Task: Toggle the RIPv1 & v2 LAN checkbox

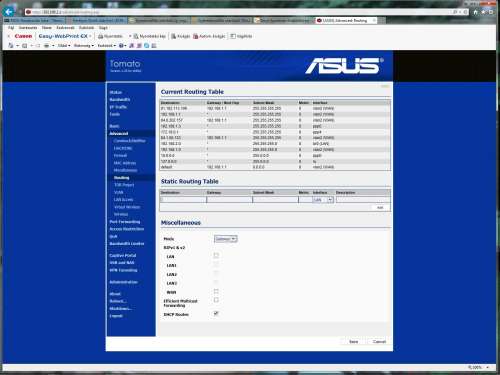Action: tap(216, 255)
